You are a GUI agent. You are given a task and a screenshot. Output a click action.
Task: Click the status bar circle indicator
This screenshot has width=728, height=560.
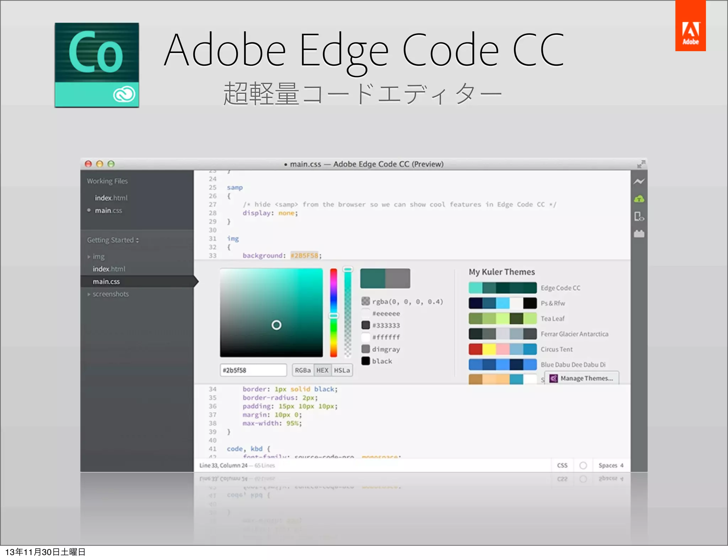583,465
